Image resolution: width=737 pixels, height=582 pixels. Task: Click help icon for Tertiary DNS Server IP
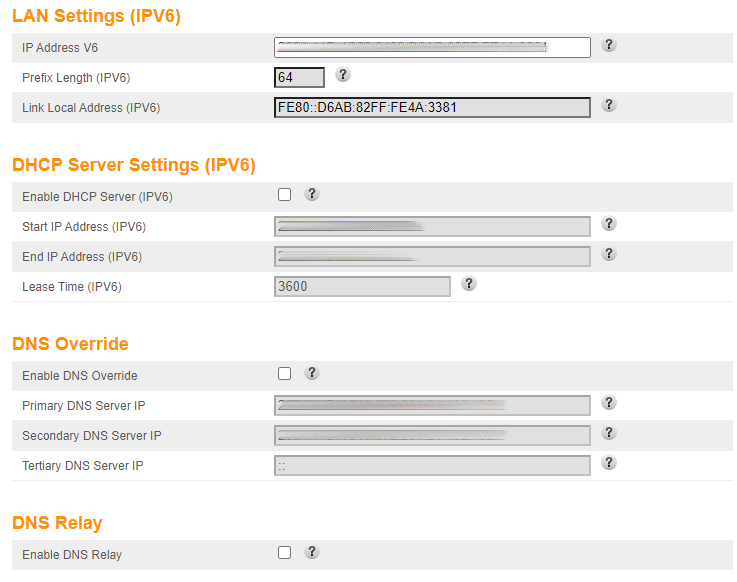coord(609,463)
